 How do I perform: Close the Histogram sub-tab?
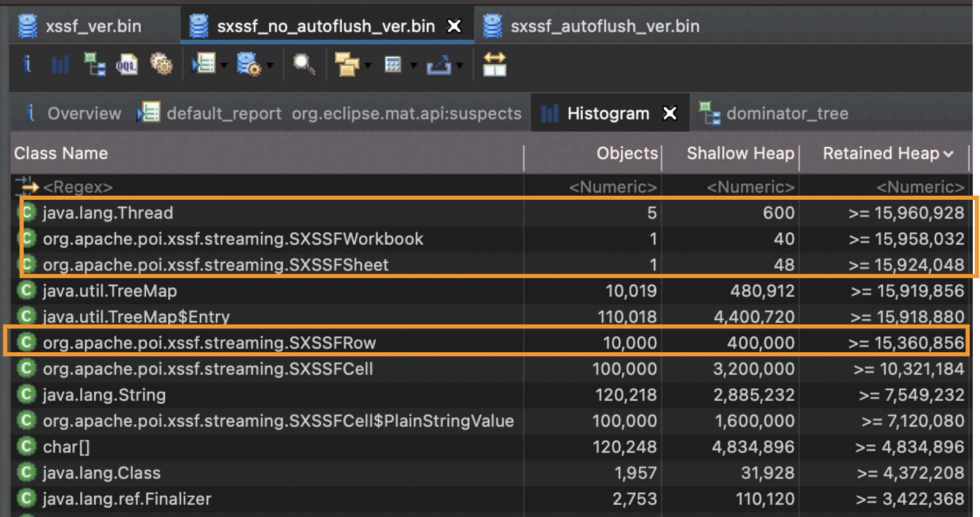670,113
